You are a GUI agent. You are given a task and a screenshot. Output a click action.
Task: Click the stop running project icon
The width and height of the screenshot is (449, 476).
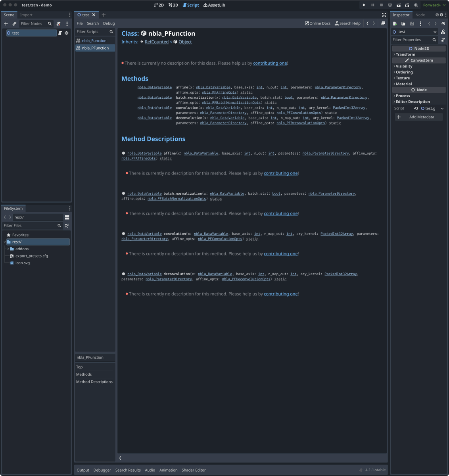[x=381, y=5]
